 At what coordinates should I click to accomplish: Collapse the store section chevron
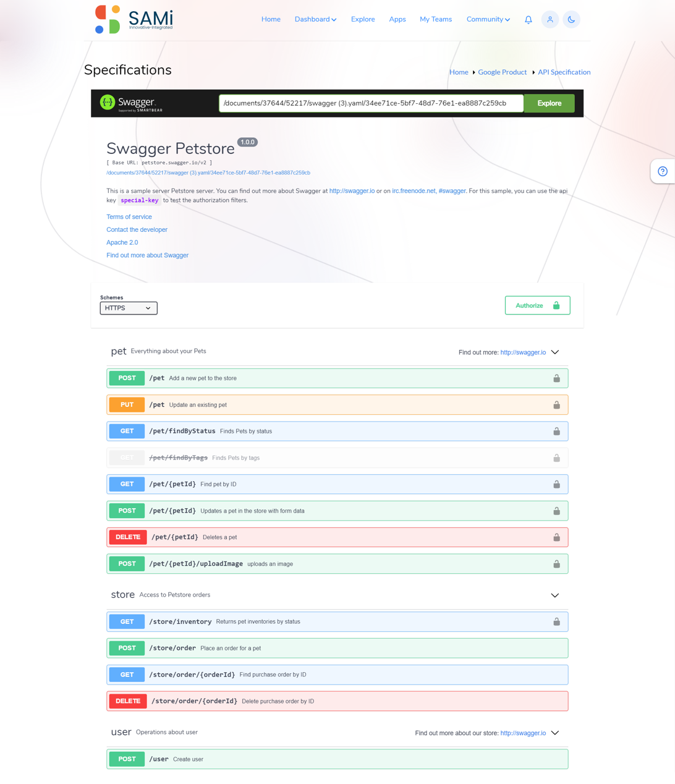pyautogui.click(x=555, y=595)
